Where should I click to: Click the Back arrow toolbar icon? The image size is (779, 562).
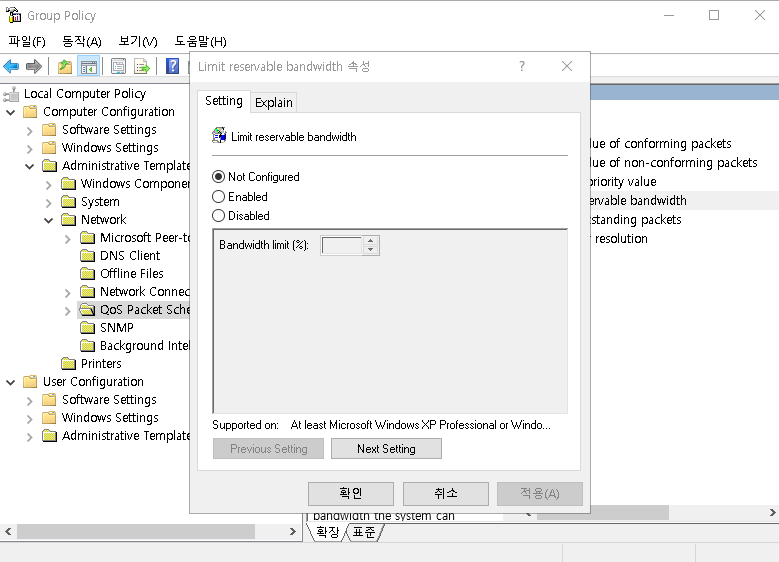11,66
